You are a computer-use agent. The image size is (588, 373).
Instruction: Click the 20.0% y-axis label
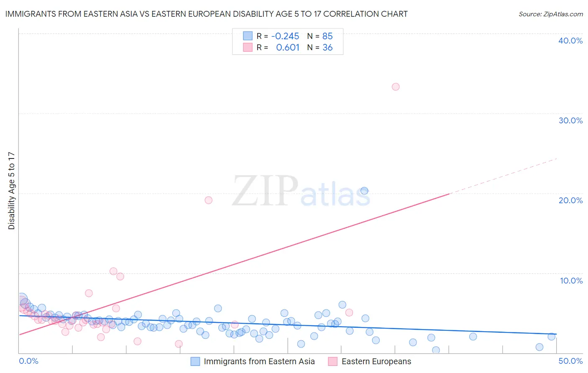click(x=570, y=200)
